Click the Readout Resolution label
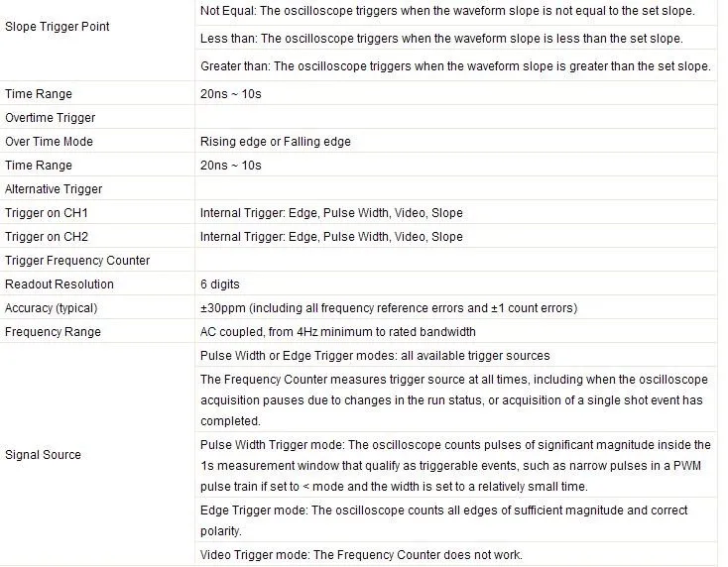The width and height of the screenshot is (728, 567). tap(59, 284)
